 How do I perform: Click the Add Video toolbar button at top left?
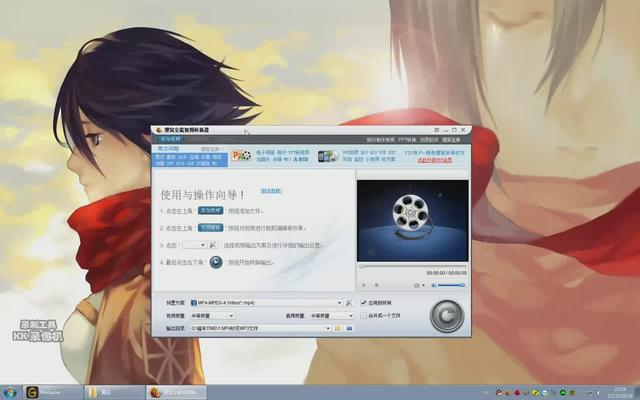pyautogui.click(x=170, y=140)
